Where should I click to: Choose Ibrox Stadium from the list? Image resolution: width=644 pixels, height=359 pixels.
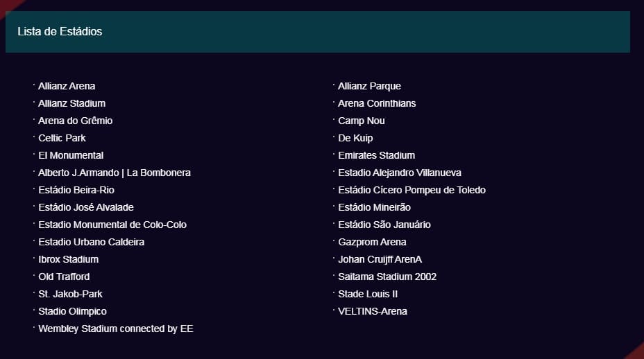tap(68, 259)
